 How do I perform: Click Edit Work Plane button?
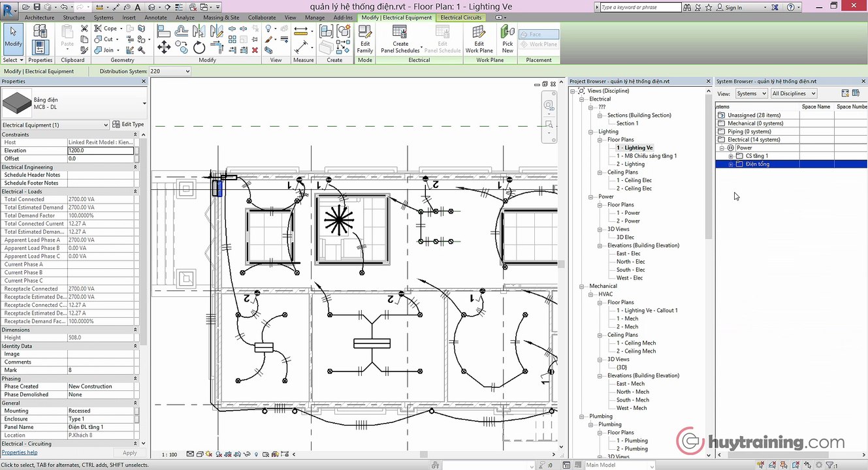pyautogui.click(x=479, y=39)
